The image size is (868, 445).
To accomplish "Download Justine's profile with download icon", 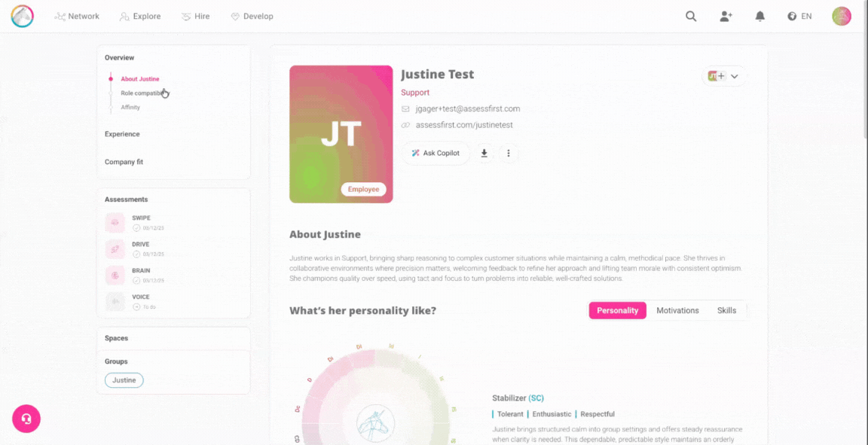I will 484,154.
